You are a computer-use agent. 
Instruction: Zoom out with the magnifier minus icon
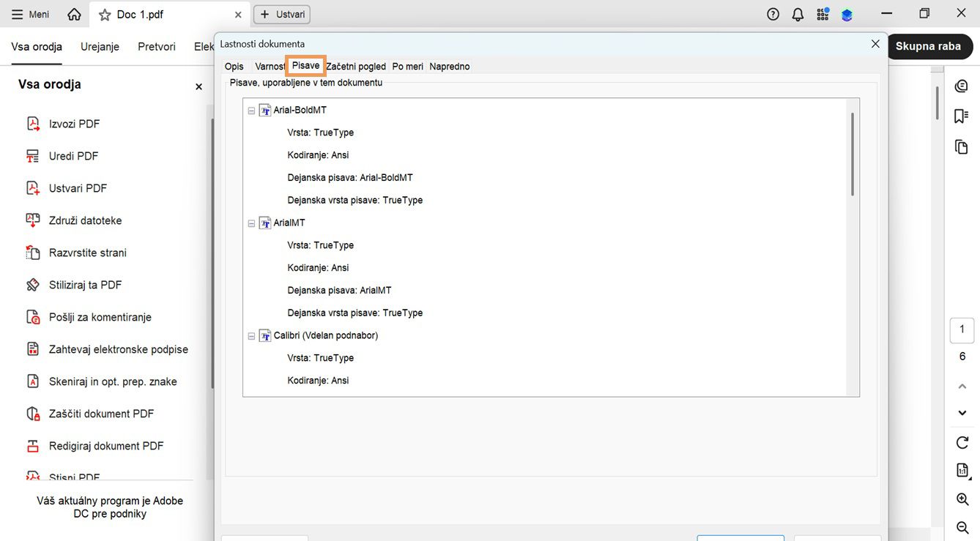tap(962, 527)
